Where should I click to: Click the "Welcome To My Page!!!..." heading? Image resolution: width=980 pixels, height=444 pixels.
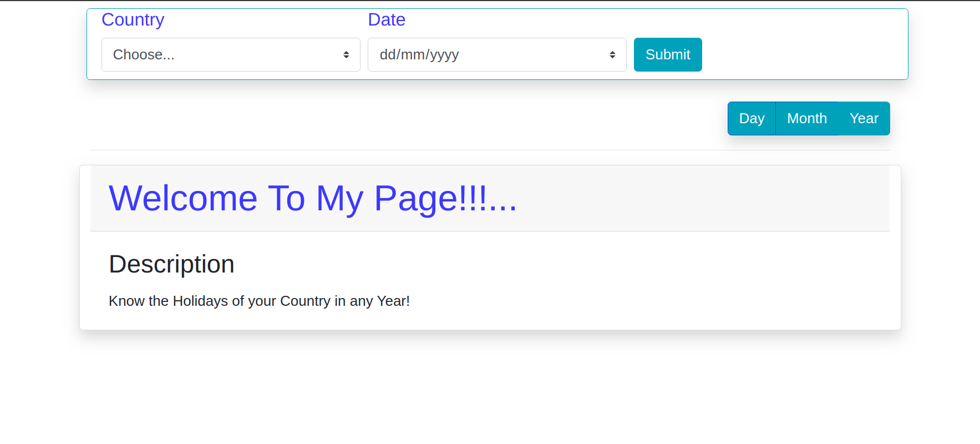pyautogui.click(x=313, y=198)
